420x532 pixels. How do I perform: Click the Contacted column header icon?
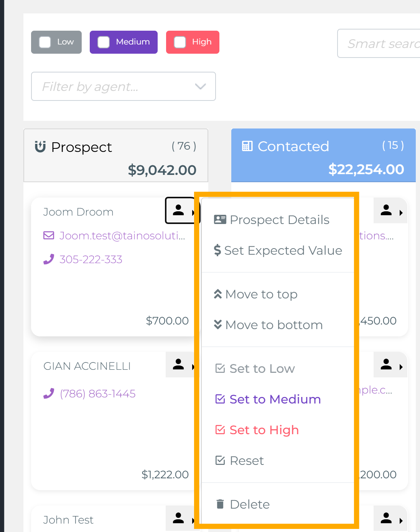click(x=247, y=146)
